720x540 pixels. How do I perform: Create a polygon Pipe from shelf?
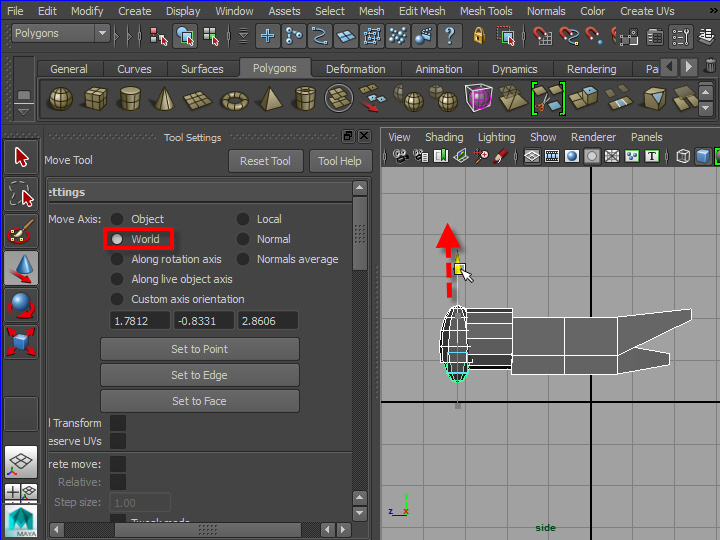[305, 99]
